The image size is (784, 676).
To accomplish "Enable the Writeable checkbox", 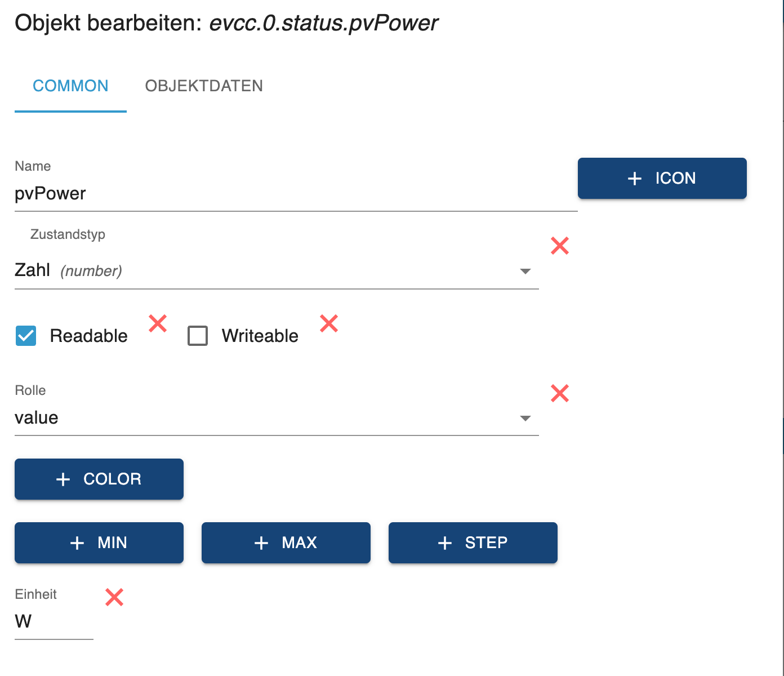I will coord(198,336).
